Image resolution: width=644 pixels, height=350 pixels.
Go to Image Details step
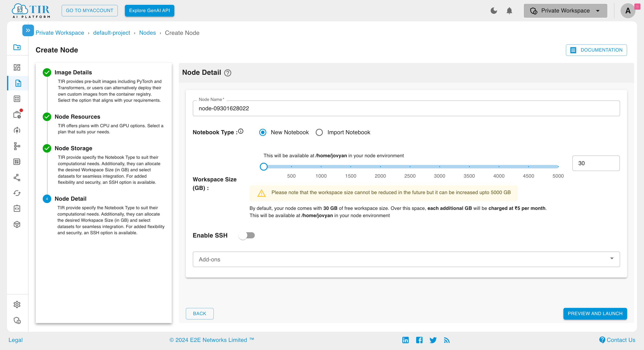(x=73, y=72)
